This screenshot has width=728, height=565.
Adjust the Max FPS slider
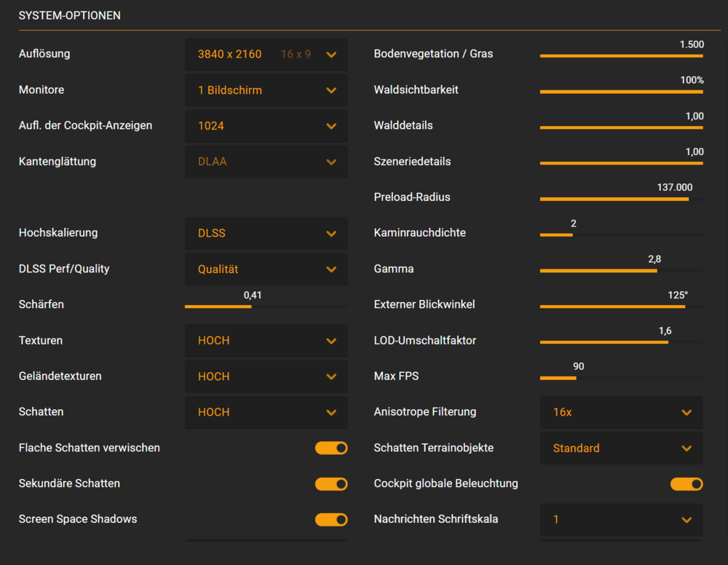pos(621,378)
